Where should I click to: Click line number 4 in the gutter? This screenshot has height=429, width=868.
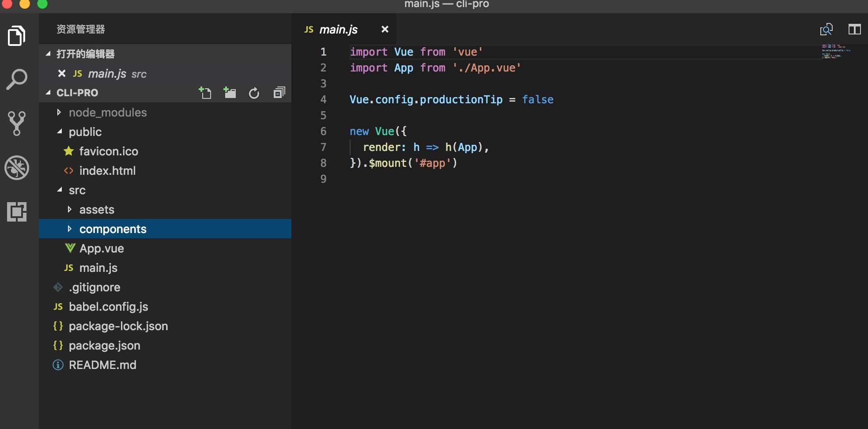(x=323, y=99)
